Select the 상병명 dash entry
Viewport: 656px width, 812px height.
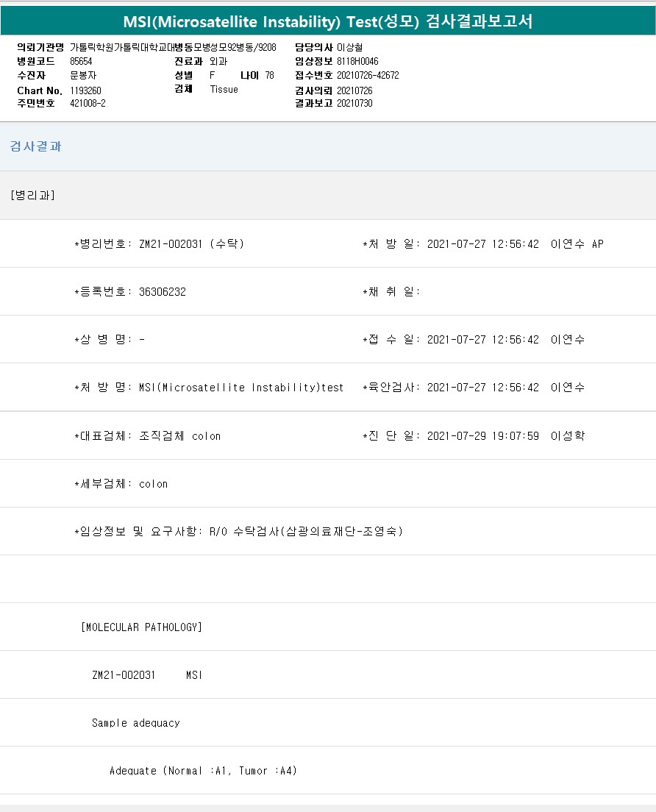110,340
